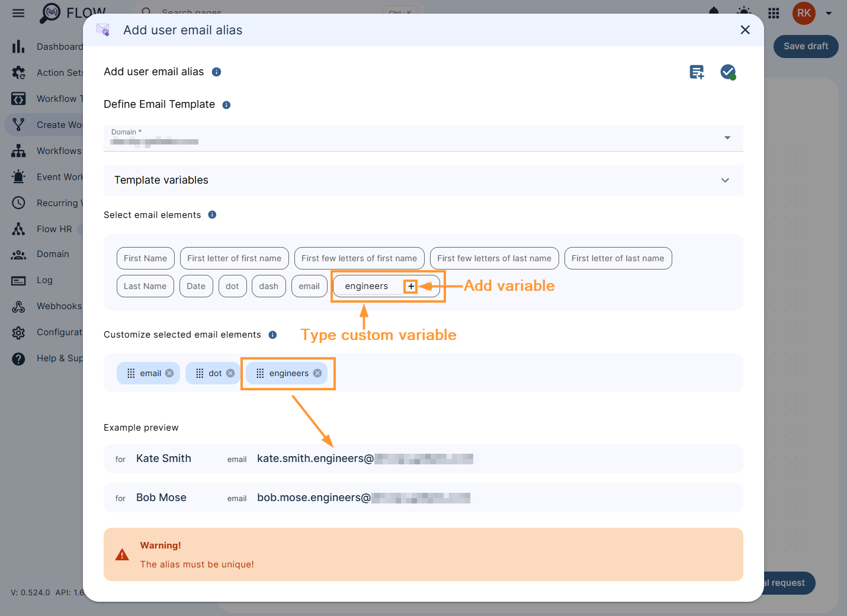Open the Domain dropdown
Screen dimensions: 847x616
pos(423,138)
